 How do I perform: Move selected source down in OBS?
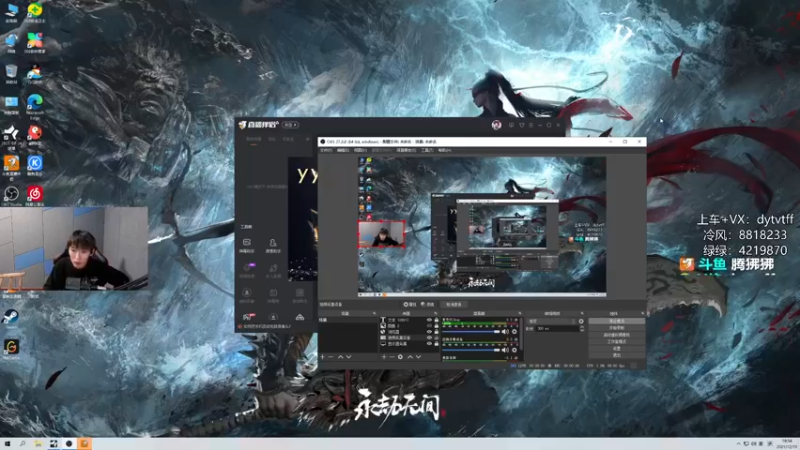[418, 357]
